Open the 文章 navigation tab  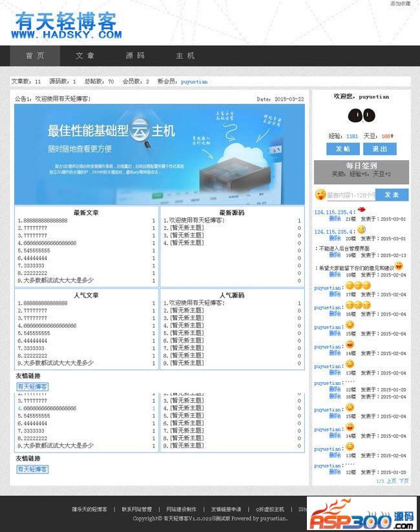(x=85, y=56)
